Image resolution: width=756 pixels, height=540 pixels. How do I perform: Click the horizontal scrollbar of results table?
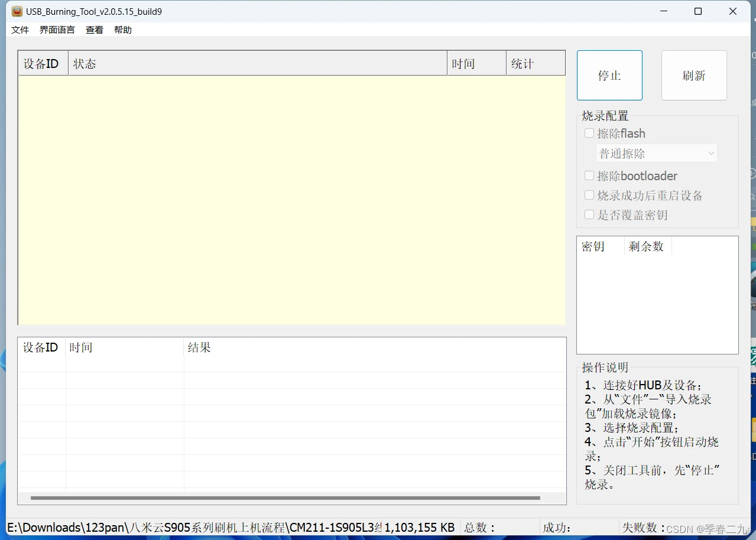285,498
